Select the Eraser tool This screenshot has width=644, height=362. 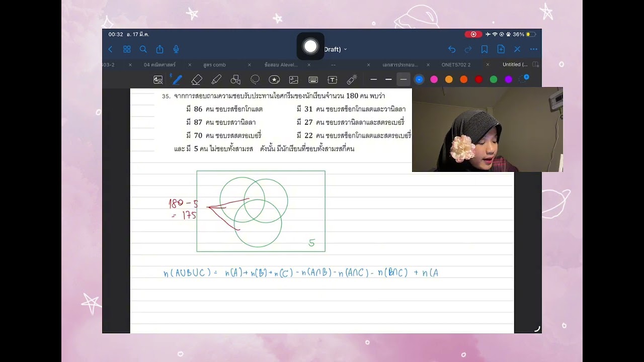pos(197,79)
